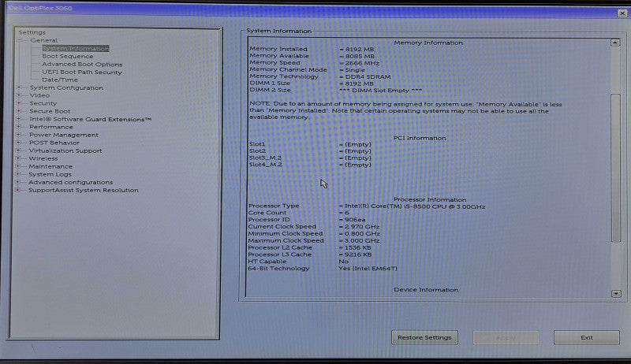
Task: Select SupportAssist System Resolution label
Action: (84, 190)
